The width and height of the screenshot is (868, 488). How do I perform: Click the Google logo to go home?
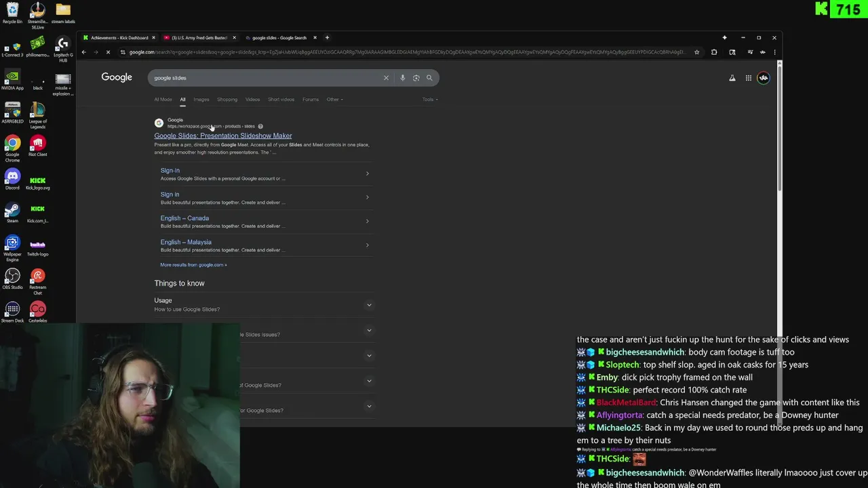pyautogui.click(x=117, y=77)
